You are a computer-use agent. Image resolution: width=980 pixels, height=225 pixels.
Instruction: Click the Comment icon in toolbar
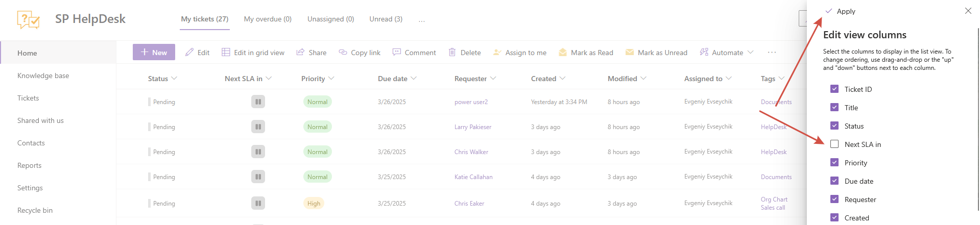[x=397, y=53]
